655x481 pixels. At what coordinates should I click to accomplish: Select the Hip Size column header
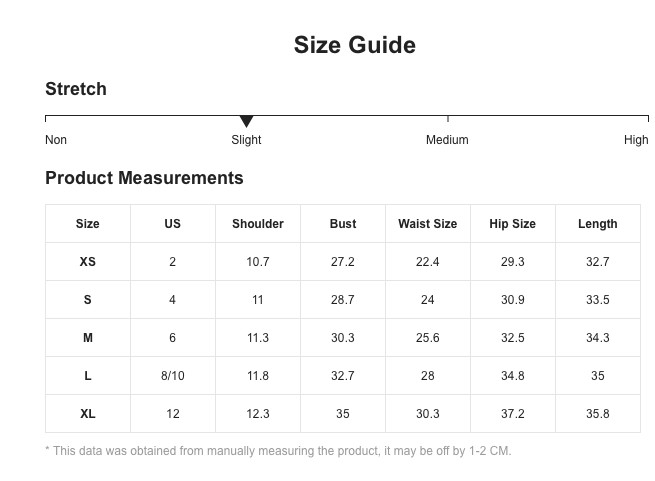pos(513,224)
